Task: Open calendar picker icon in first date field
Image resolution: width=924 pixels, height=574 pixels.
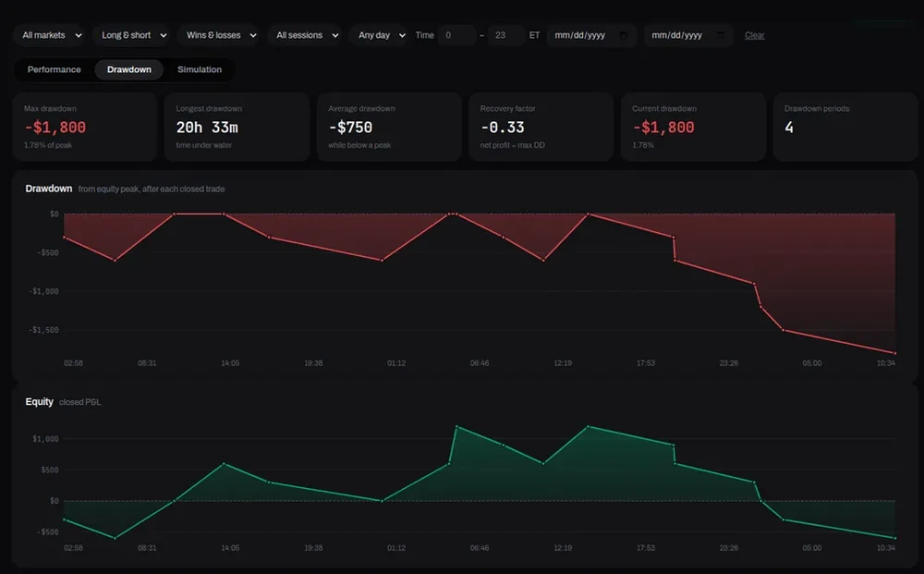Action: click(624, 35)
